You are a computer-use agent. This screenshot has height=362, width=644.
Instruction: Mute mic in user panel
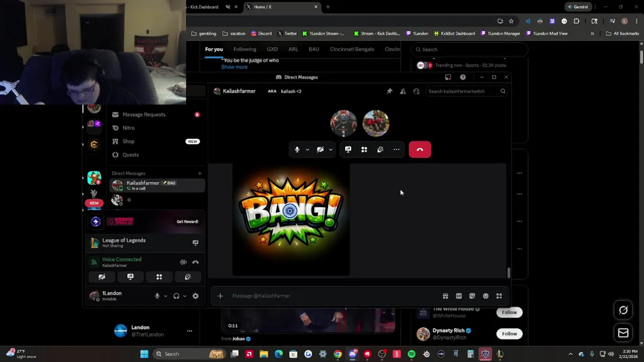[157, 296]
